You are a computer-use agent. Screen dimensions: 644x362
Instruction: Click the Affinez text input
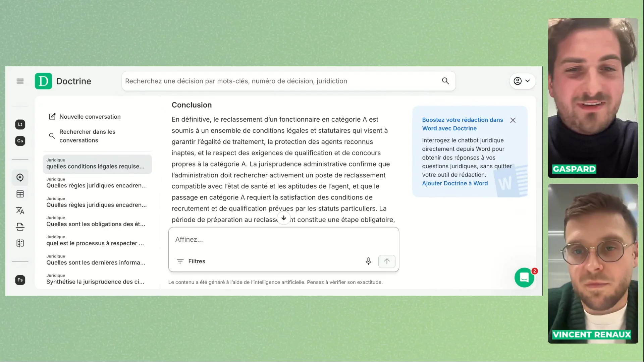click(x=283, y=239)
